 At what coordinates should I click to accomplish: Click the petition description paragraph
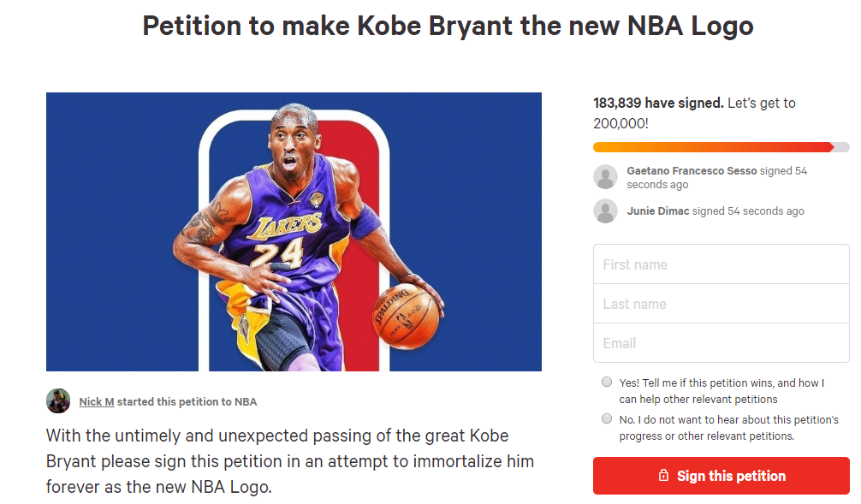(x=290, y=461)
